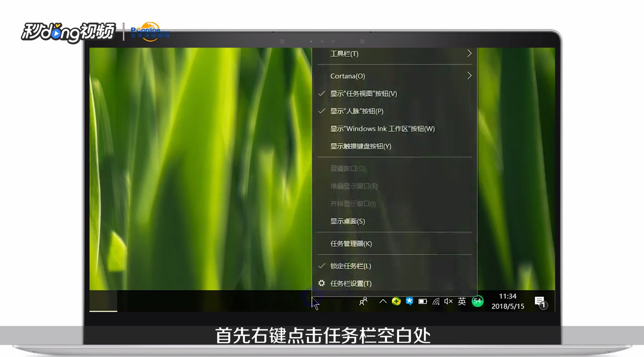This screenshot has width=644, height=357.
Task: Click the yellow-green shield tray icon
Action: coord(396,301)
